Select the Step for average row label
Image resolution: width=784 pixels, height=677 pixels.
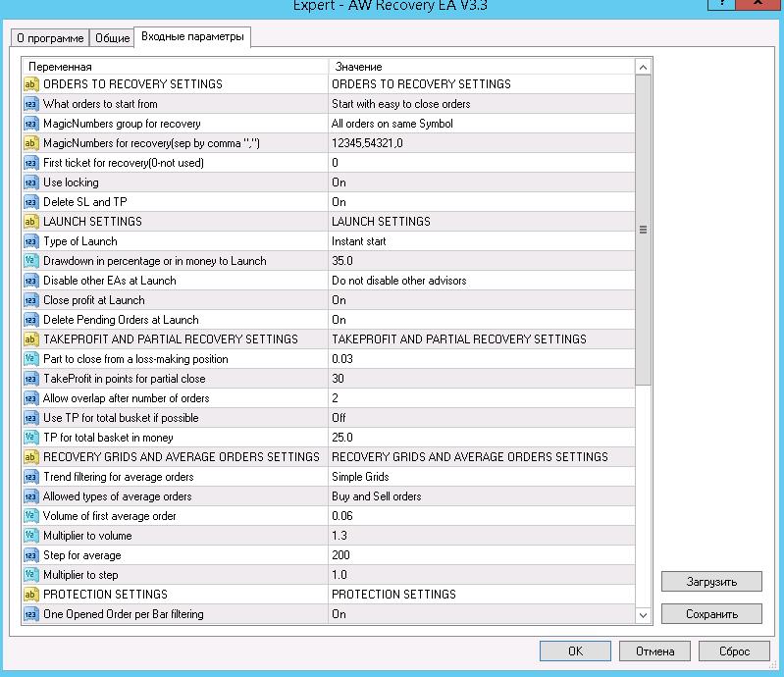(x=82, y=555)
